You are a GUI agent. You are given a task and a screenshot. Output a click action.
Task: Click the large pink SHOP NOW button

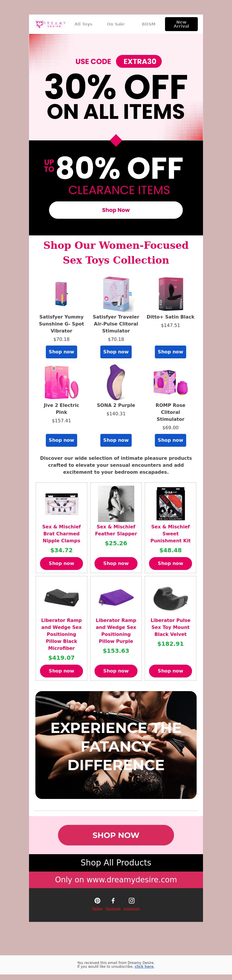point(116,835)
